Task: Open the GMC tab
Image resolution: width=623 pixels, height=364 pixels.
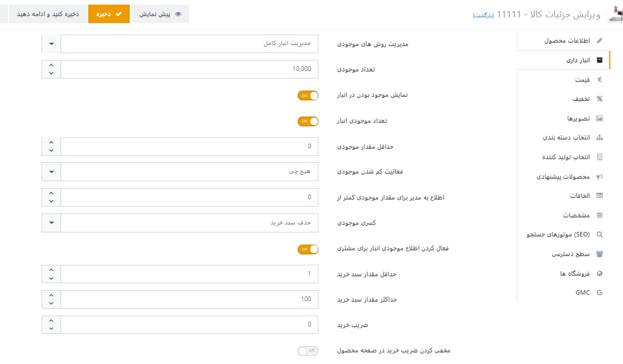Action: coord(564,292)
